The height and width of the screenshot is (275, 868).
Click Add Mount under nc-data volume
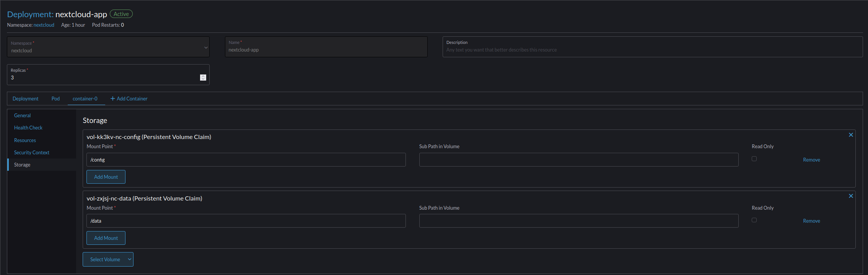click(x=106, y=238)
